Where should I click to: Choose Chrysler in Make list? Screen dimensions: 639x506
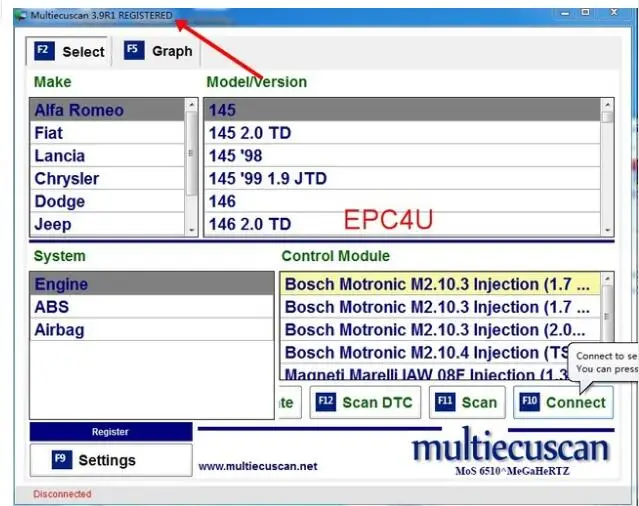[107, 178]
